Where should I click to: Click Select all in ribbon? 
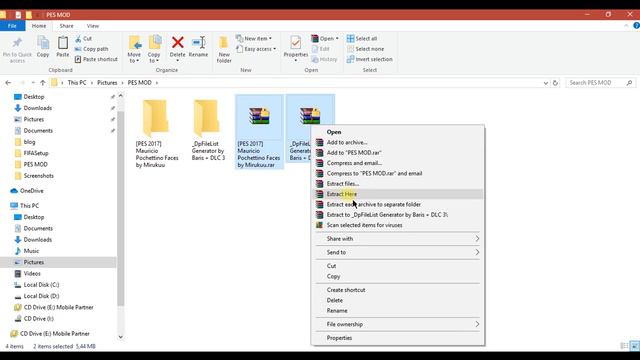click(x=362, y=38)
